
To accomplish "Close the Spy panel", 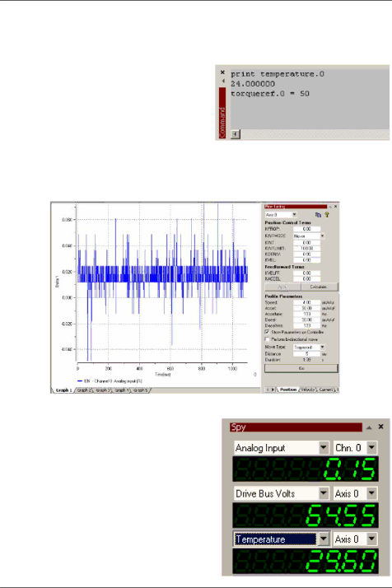I will point(380,427).
